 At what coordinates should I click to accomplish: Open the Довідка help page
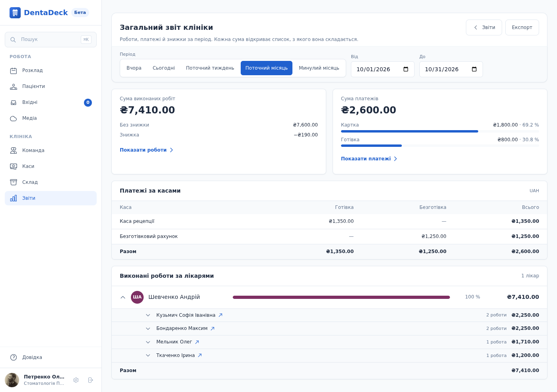point(51,357)
